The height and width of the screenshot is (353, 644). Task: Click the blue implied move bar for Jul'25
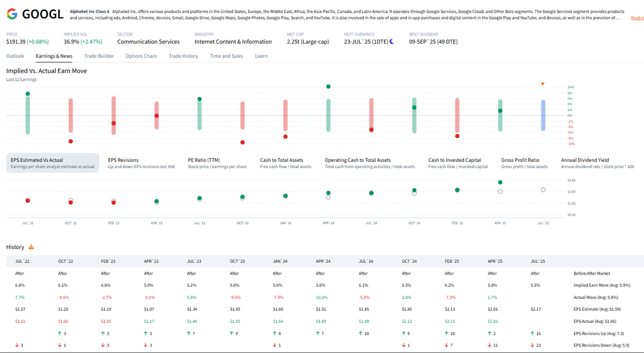tap(543, 115)
